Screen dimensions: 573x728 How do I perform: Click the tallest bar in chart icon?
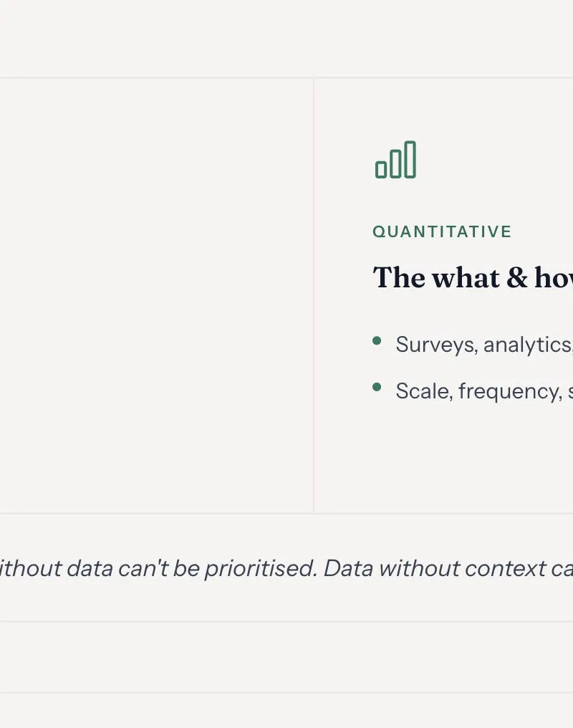tap(410, 160)
